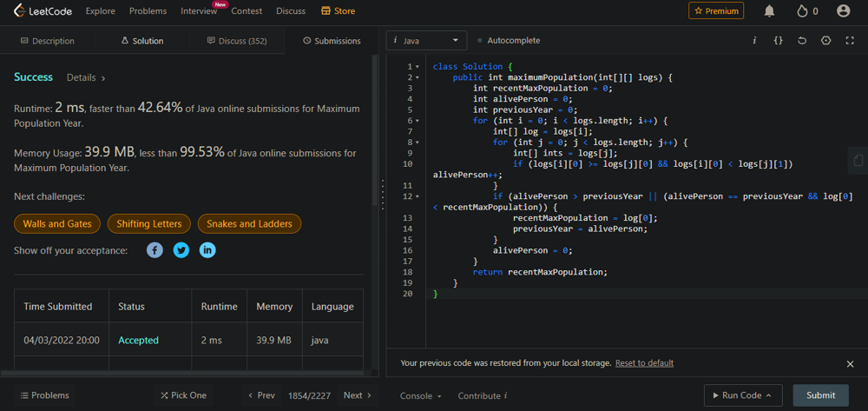Click the Premium button
Viewport: 868px width, 411px height.
(716, 10)
